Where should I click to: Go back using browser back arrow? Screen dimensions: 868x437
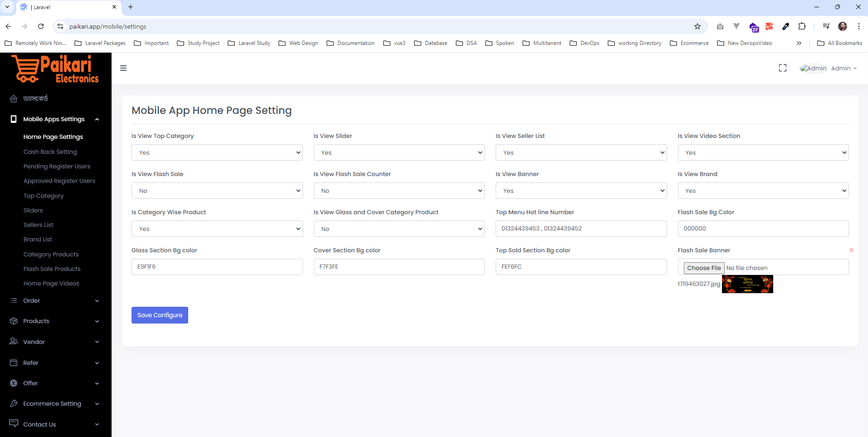pyautogui.click(x=8, y=26)
